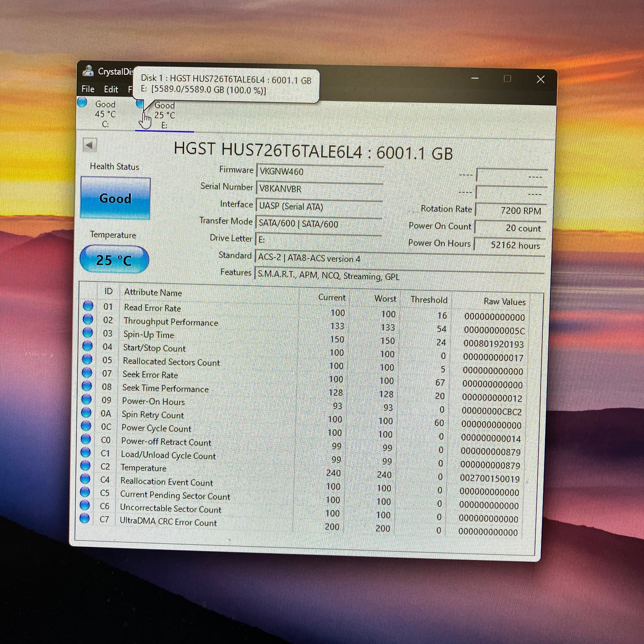Click status orb for Reallocated Sectors Count
This screenshot has width=644, height=644.
[87, 359]
